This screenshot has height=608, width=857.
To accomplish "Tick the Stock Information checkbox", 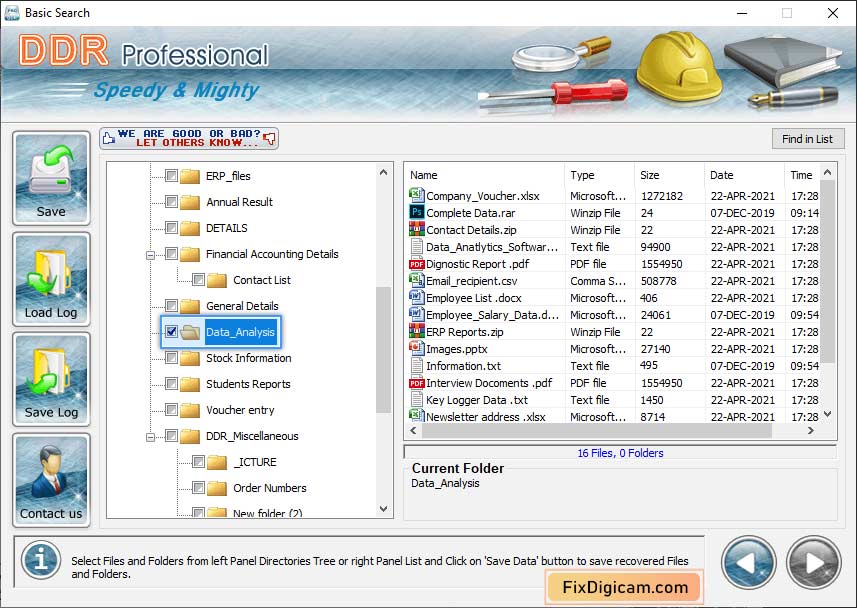I will tap(171, 358).
